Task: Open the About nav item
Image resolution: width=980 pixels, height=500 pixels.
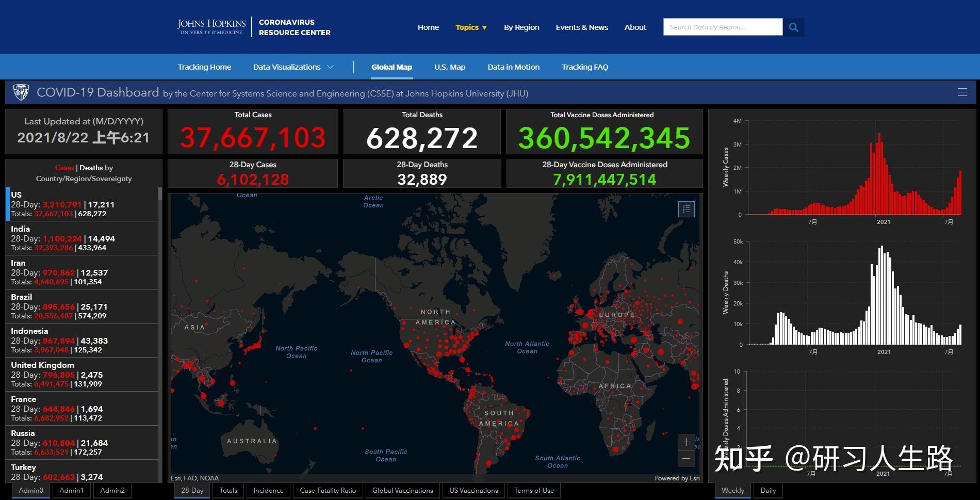Action: point(635,27)
